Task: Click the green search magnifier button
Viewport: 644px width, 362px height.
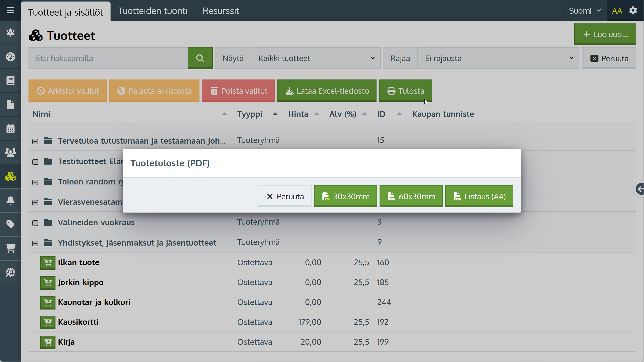Action: 200,58
